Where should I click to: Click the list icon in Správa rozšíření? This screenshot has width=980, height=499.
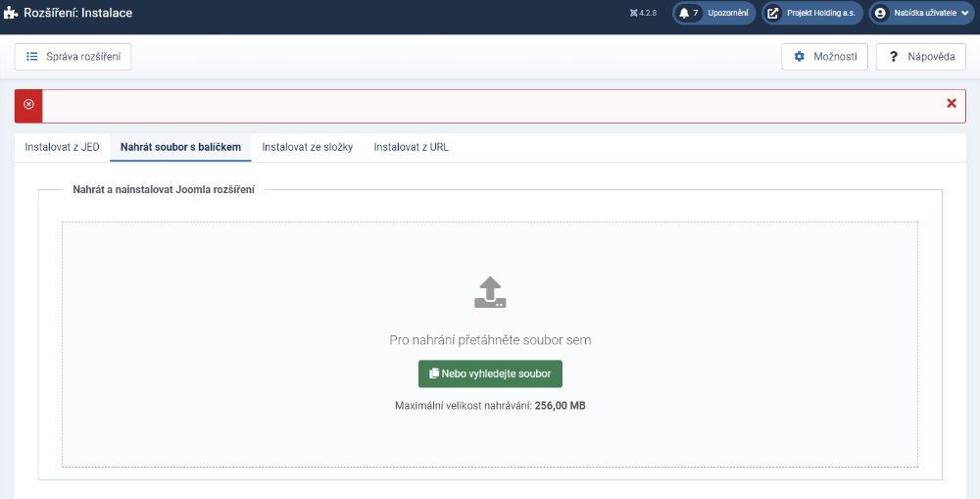click(x=32, y=57)
